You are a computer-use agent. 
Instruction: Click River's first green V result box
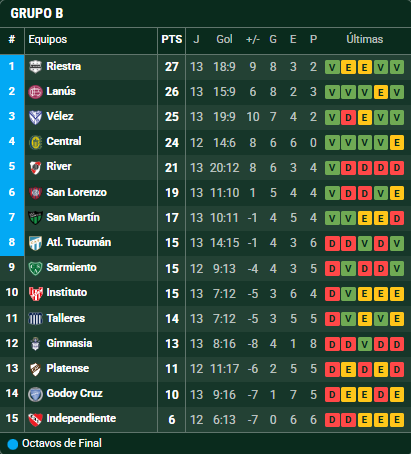[332, 168]
